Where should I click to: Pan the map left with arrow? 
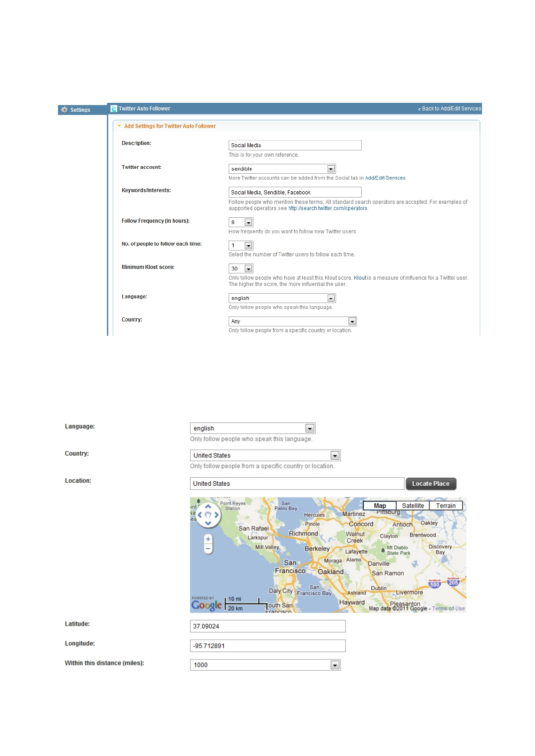200,515
